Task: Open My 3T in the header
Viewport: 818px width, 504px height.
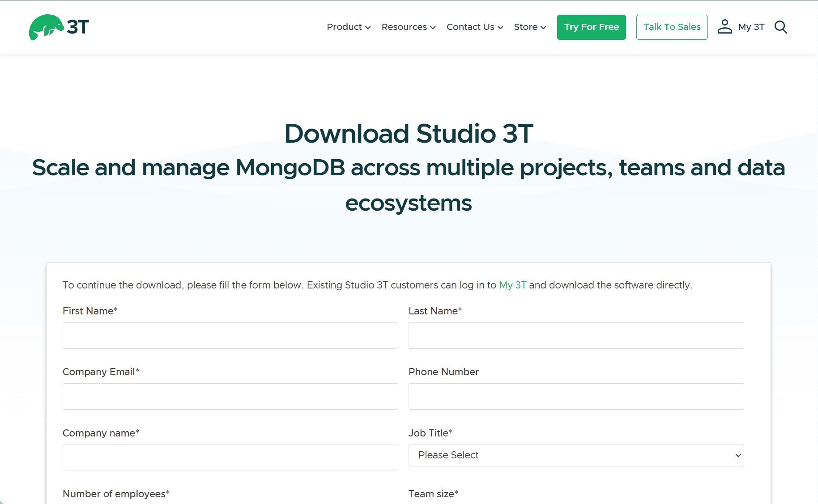Action: pyautogui.click(x=751, y=27)
